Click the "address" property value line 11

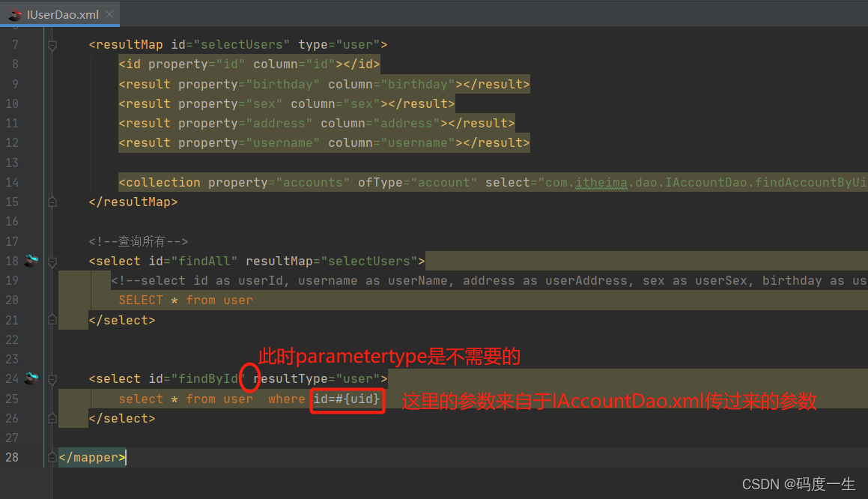click(279, 123)
